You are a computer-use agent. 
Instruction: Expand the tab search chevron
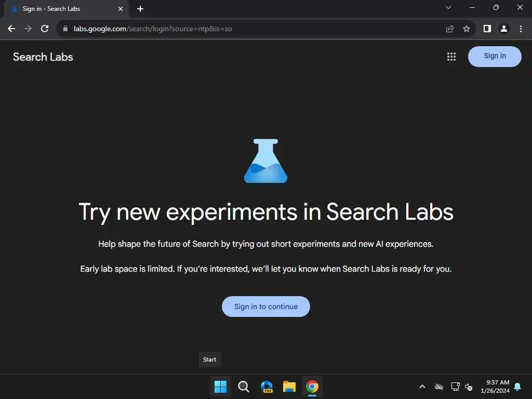click(x=448, y=7)
